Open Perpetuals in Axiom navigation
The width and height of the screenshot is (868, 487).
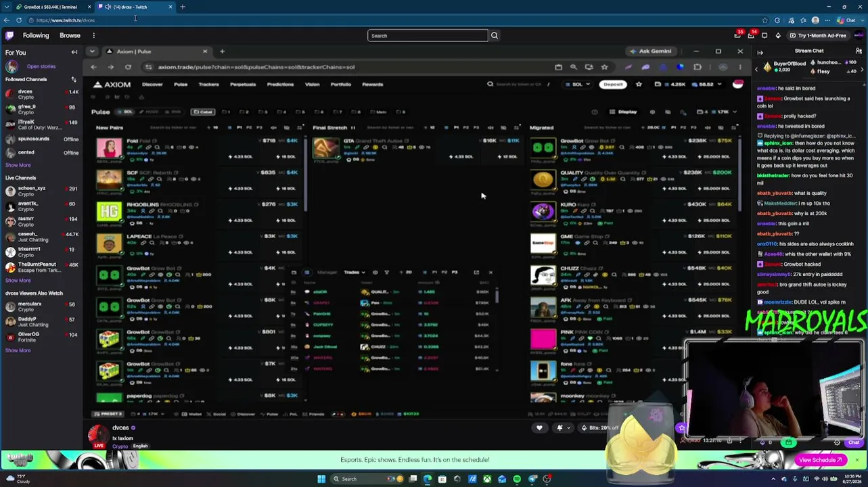pyautogui.click(x=243, y=85)
